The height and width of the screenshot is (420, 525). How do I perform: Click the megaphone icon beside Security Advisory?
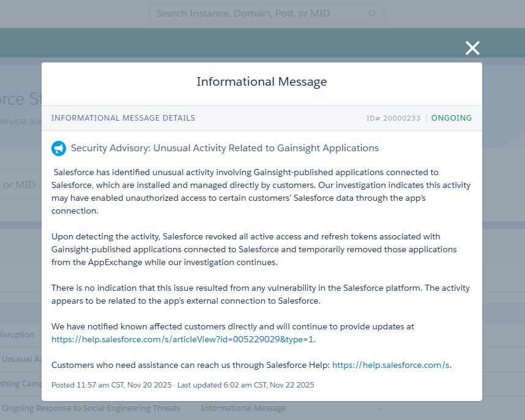tap(58, 148)
